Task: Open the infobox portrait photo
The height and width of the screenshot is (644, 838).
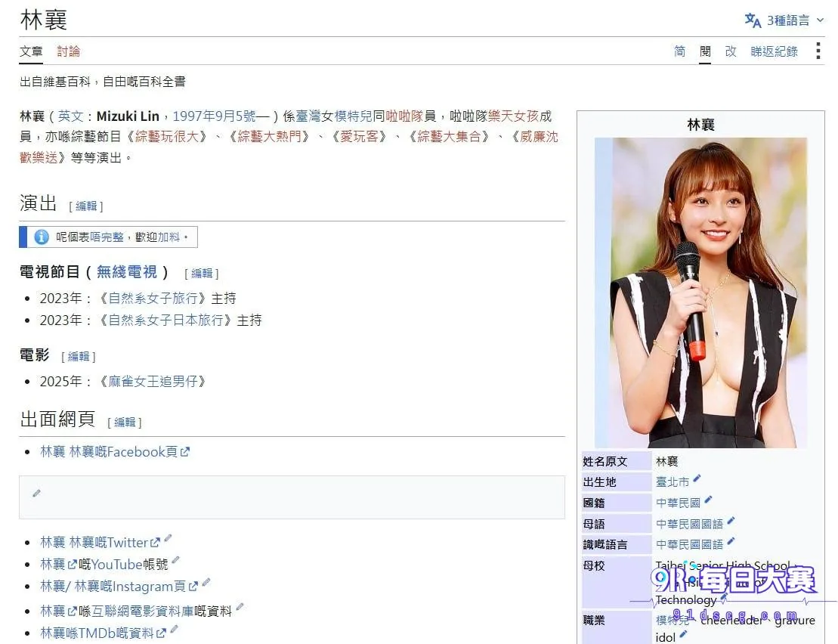Action: 700,293
